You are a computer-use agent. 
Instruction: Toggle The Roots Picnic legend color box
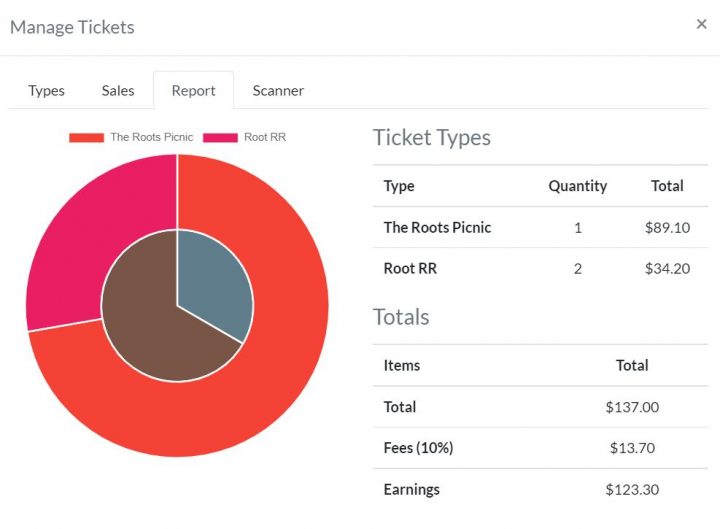click(86, 137)
